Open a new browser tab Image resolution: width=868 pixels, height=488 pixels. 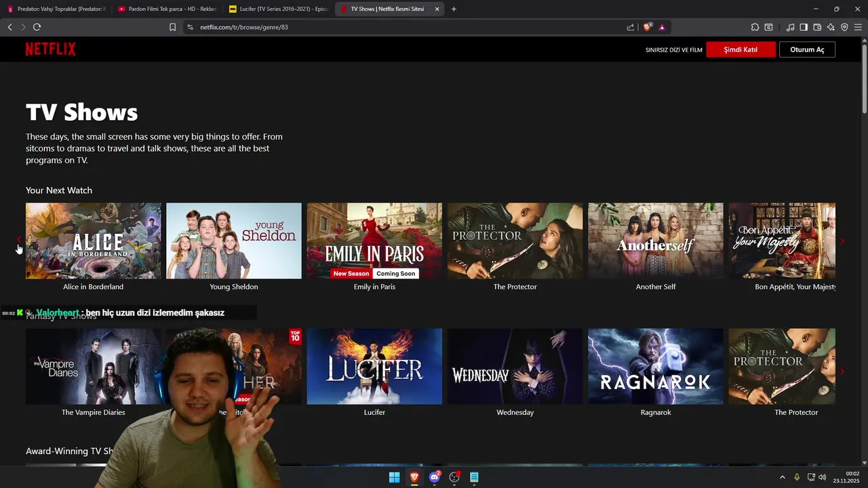[454, 9]
